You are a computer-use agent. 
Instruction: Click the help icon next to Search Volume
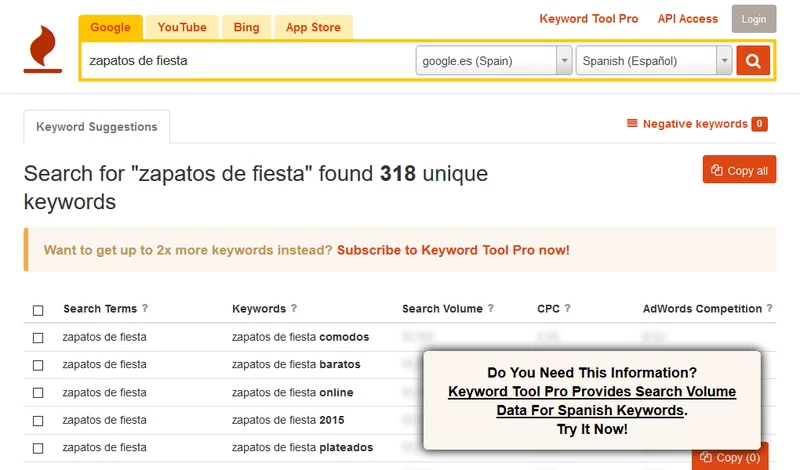[491, 308]
